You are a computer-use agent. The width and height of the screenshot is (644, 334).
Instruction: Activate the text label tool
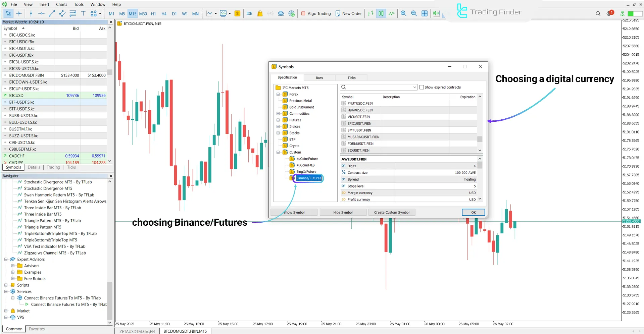[x=83, y=13]
